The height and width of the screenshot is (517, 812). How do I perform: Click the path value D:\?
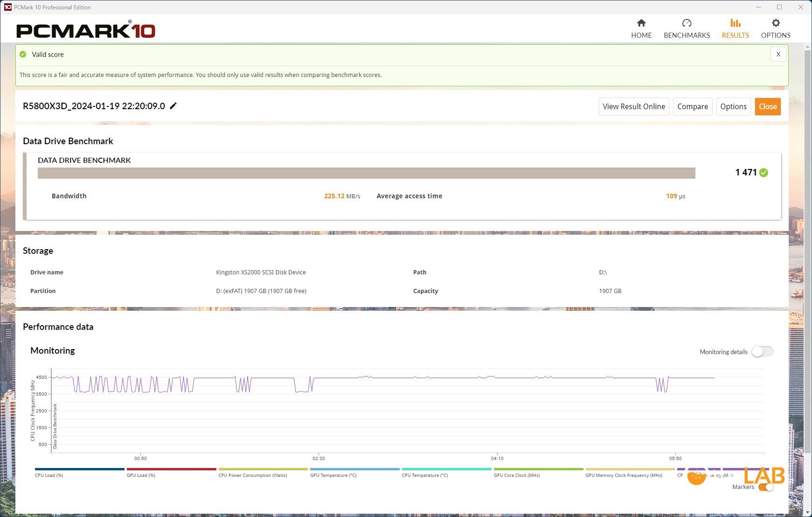(x=603, y=272)
